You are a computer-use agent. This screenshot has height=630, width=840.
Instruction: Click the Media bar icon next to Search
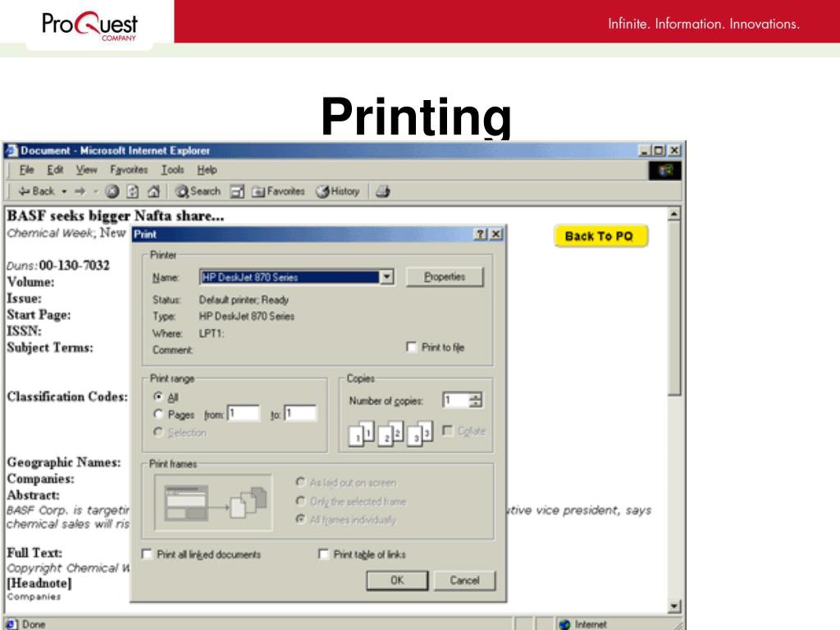[237, 191]
